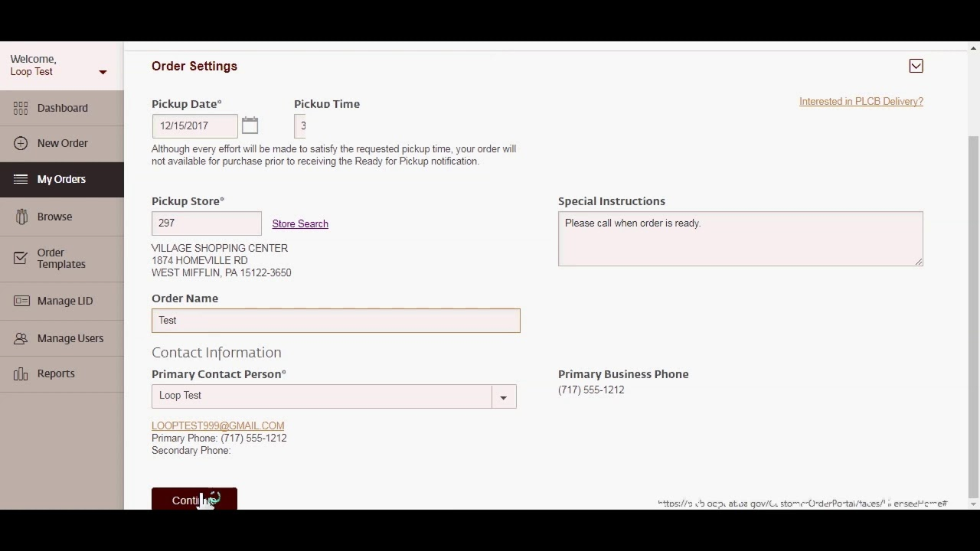Viewport: 980px width, 551px height.
Task: Open the Primary Contact Person dropdown
Action: pos(503,397)
